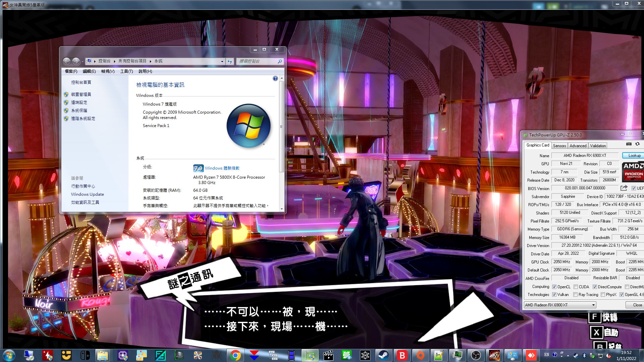Toggle the CUDA checkbox
Screen dimensions: 644x362
(x=576, y=287)
